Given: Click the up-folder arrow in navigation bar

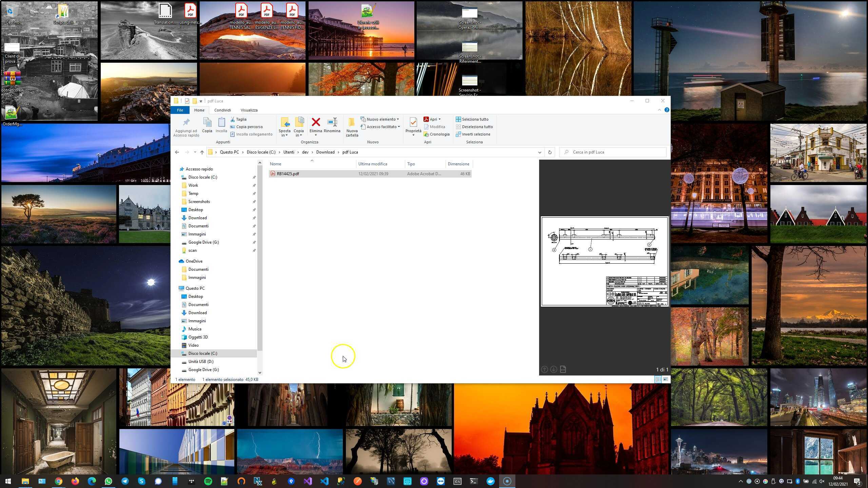Looking at the screenshot, I should point(202,152).
